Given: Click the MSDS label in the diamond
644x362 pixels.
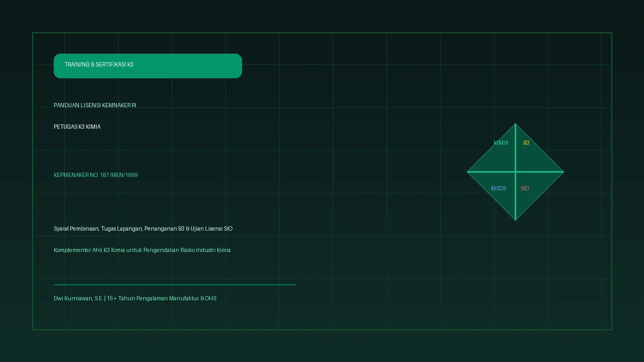Looking at the screenshot, I should (499, 189).
